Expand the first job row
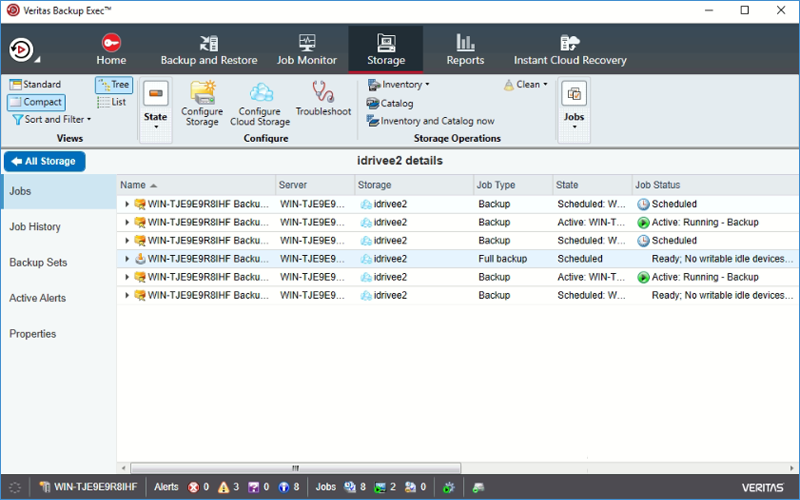The height and width of the screenshot is (500, 800). [x=127, y=204]
